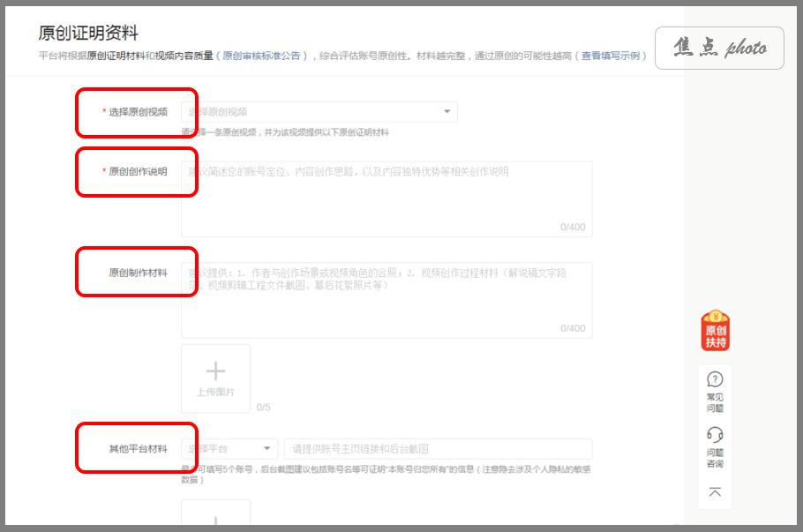Click the hint text below 选择原创视频 dropdown
Image resolution: width=803 pixels, height=532 pixels.
click(x=285, y=132)
